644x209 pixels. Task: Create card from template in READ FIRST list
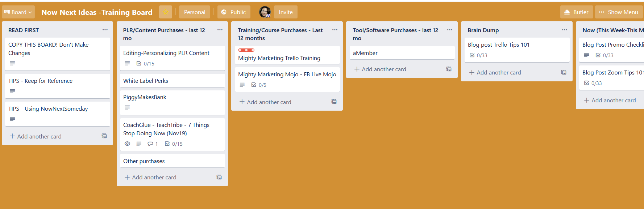coord(104,136)
